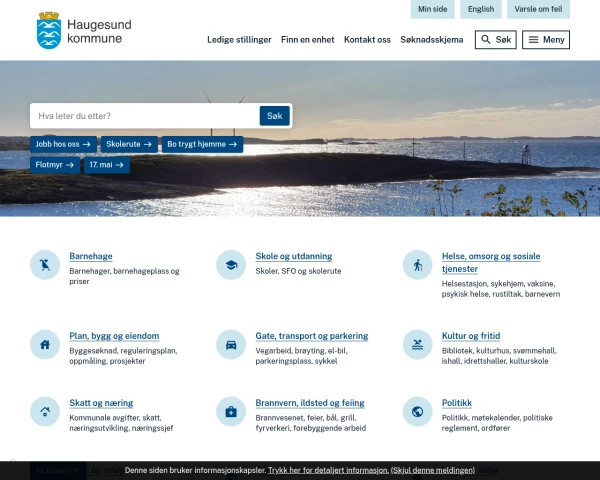Open the header Søk search toggle
This screenshot has height=480, width=600.
click(496, 40)
